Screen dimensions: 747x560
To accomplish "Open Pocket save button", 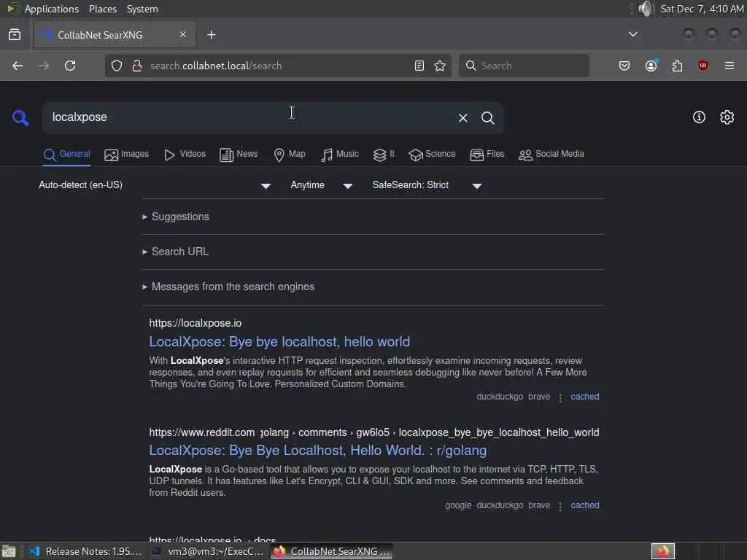I will (x=624, y=66).
